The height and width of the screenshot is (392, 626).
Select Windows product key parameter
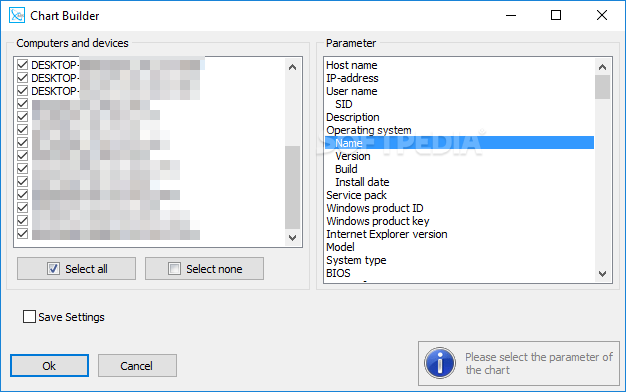pyautogui.click(x=459, y=221)
